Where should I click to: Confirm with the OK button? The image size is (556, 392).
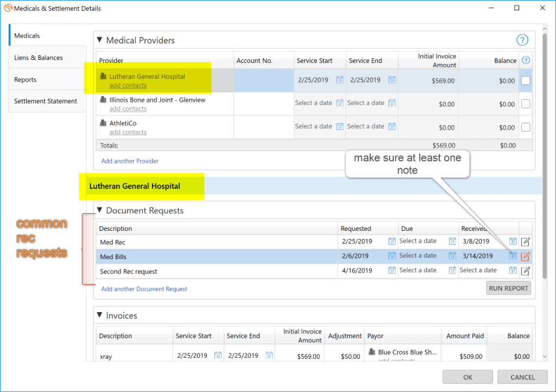(467, 377)
